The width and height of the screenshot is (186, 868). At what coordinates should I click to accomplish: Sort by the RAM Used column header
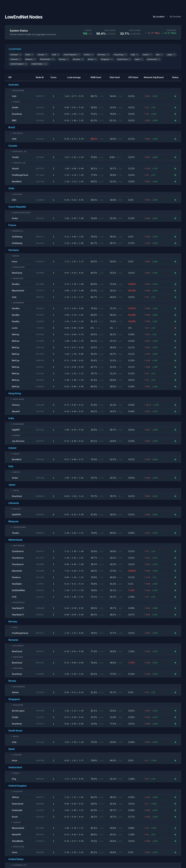point(96,78)
